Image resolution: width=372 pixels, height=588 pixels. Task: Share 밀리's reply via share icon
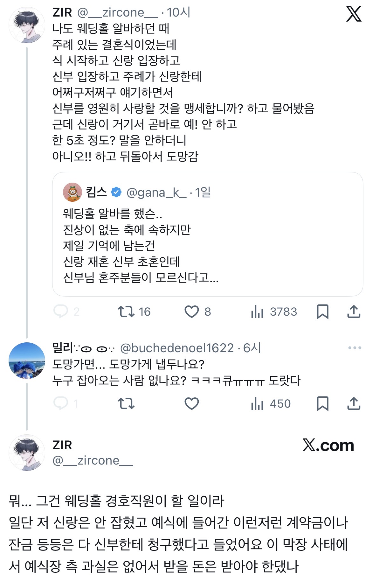coord(354,403)
